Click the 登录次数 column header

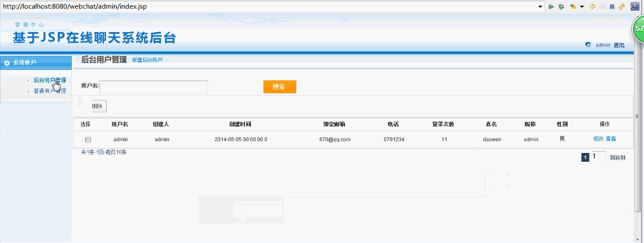click(443, 124)
